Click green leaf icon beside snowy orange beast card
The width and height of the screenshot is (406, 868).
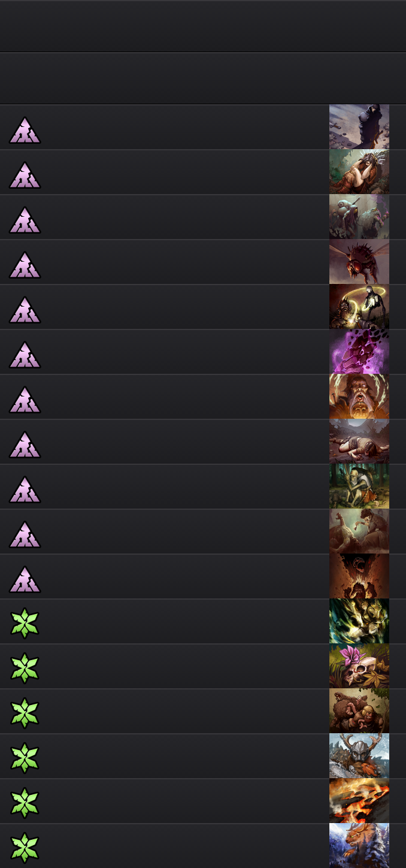pos(25,848)
